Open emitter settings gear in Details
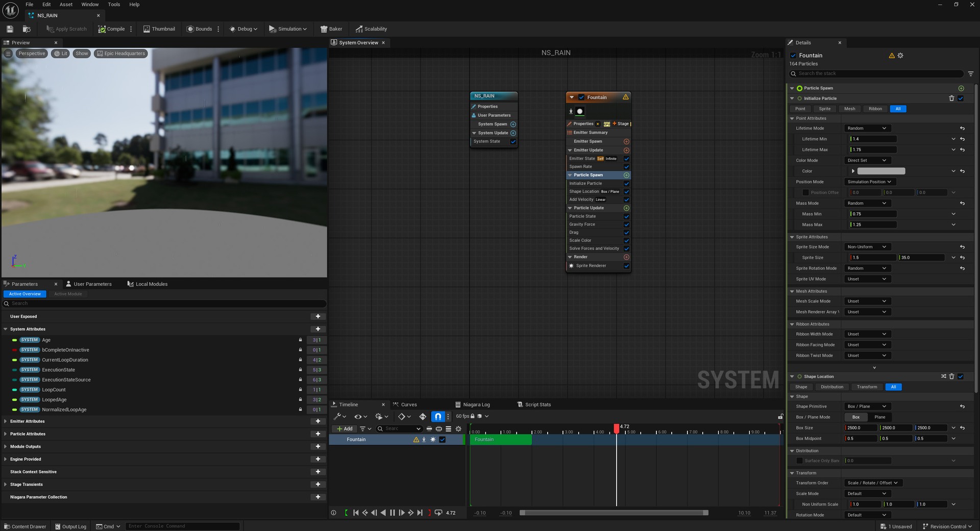The width and height of the screenshot is (980, 531). pos(900,56)
